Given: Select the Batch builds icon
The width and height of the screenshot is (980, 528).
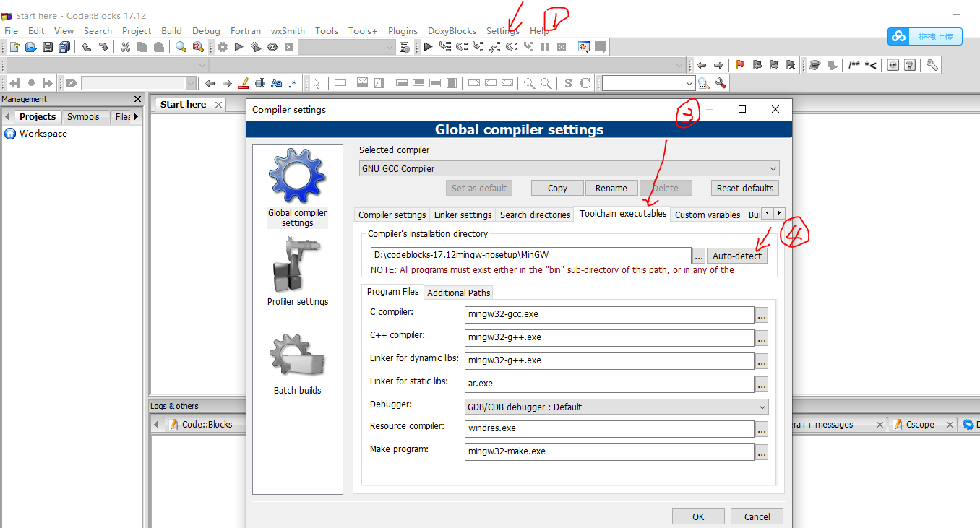Looking at the screenshot, I should tap(297, 364).
